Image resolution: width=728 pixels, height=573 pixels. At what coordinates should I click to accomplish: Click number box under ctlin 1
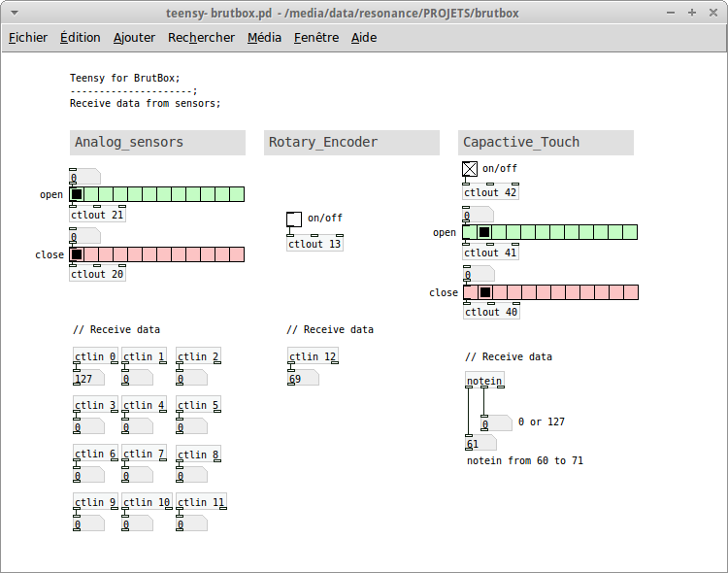[138, 379]
